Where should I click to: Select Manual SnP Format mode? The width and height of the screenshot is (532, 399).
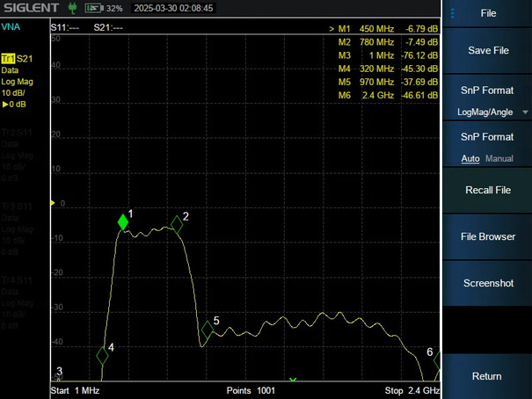(499, 159)
